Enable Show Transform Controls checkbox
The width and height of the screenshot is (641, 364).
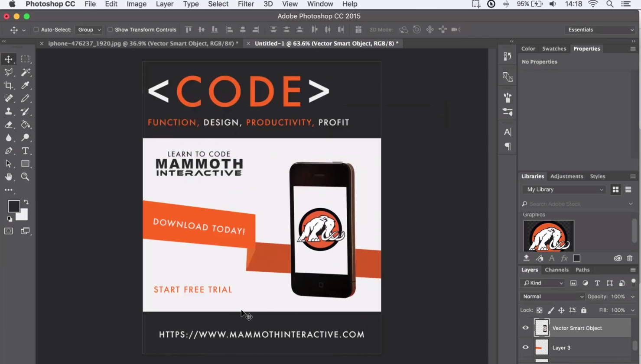(110, 30)
